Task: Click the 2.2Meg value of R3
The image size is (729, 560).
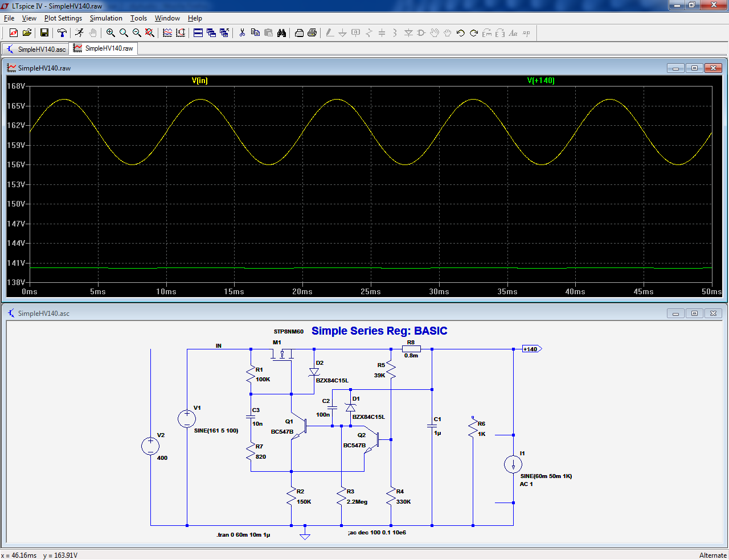Action: [357, 502]
